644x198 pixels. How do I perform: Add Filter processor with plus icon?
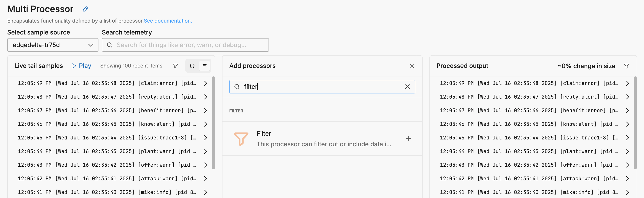(408, 139)
